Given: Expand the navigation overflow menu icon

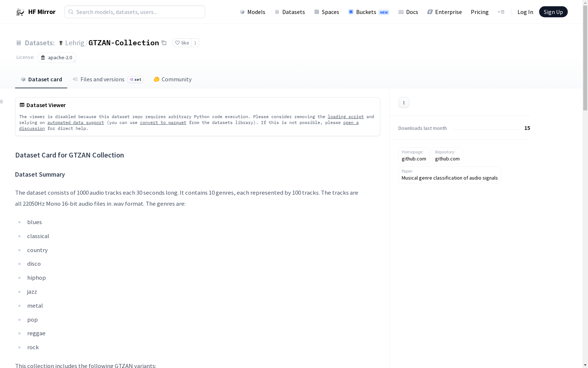Looking at the screenshot, I should point(501,12).
